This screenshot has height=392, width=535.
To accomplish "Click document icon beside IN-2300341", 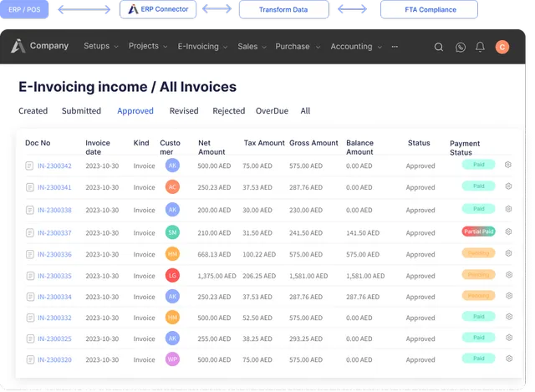I will coord(30,187).
